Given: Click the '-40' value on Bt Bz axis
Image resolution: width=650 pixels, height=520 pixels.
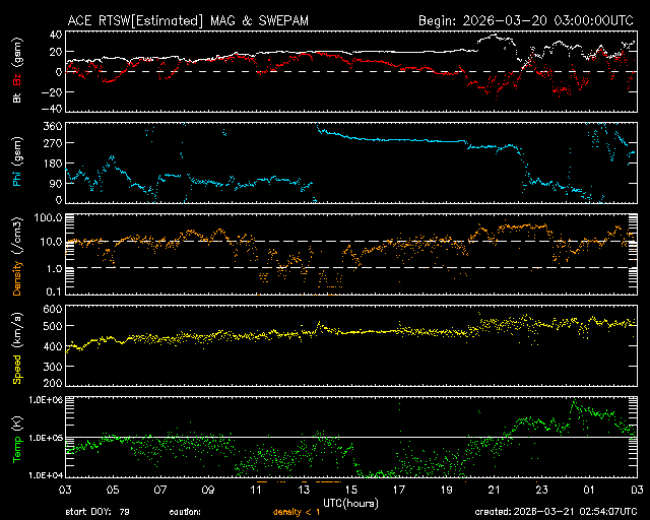Looking at the screenshot, I should tap(51, 109).
